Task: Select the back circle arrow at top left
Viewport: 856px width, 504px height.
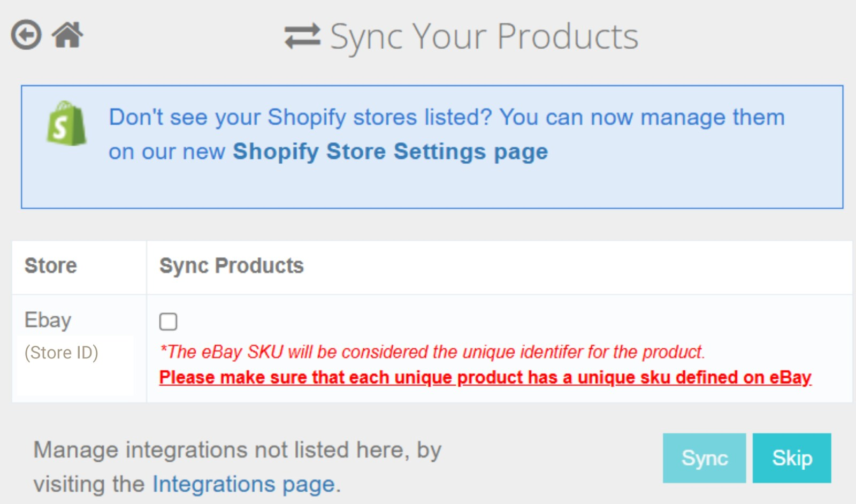Action: coord(25,35)
